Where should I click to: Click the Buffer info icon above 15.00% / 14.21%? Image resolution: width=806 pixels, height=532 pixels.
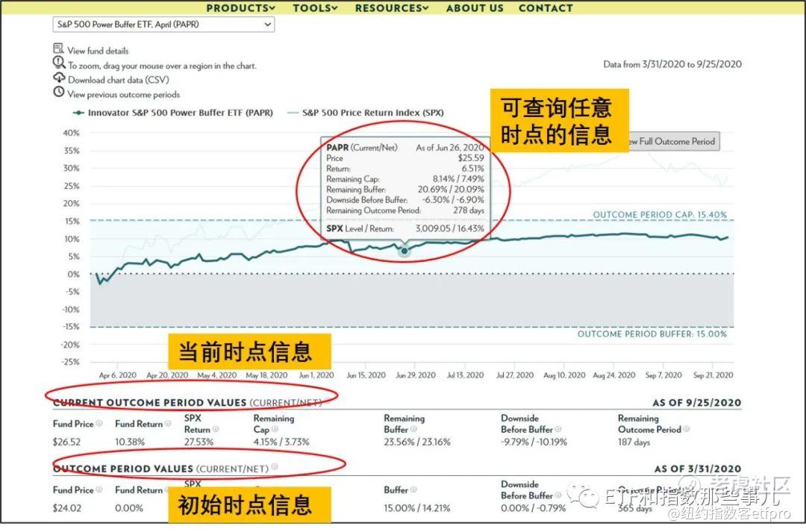pos(413,490)
